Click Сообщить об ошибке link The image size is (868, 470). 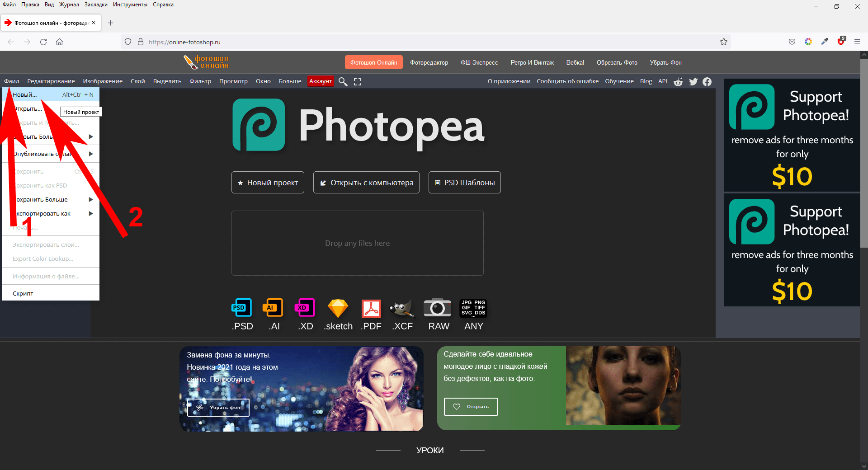[567, 81]
